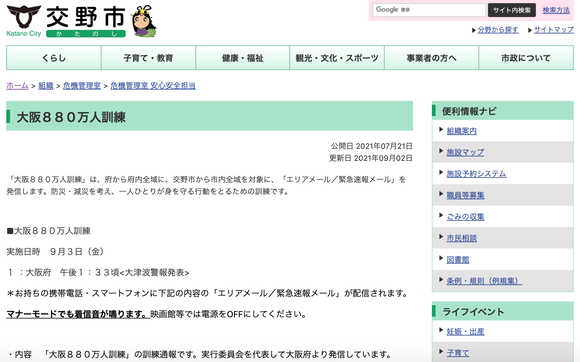Click the triangle bullet beside 職員等募集
The height and width of the screenshot is (362, 580).
click(x=441, y=194)
